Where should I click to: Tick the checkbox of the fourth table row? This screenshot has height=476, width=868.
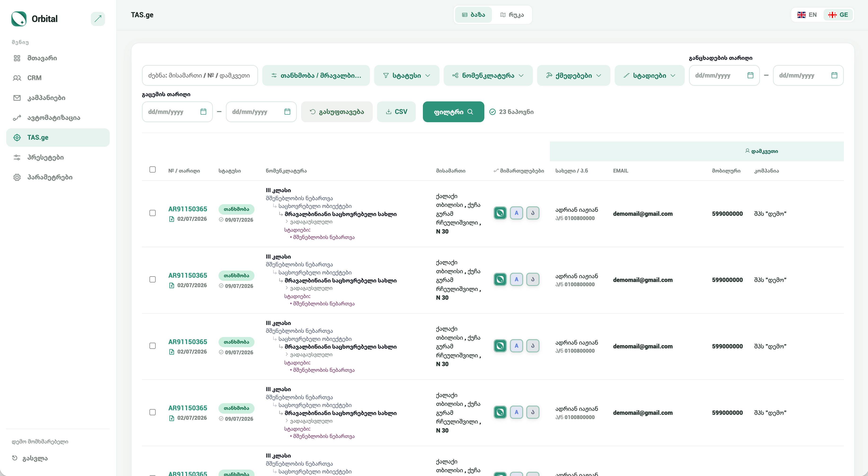point(153,412)
